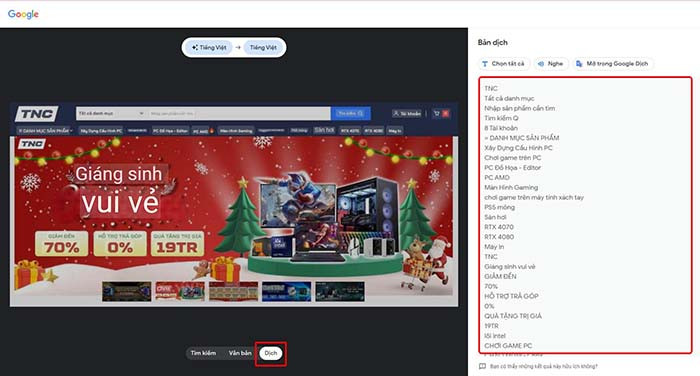Click the shopping cart icon in image
Image resolution: width=700 pixels, height=376 pixels.
pyautogui.click(x=437, y=113)
